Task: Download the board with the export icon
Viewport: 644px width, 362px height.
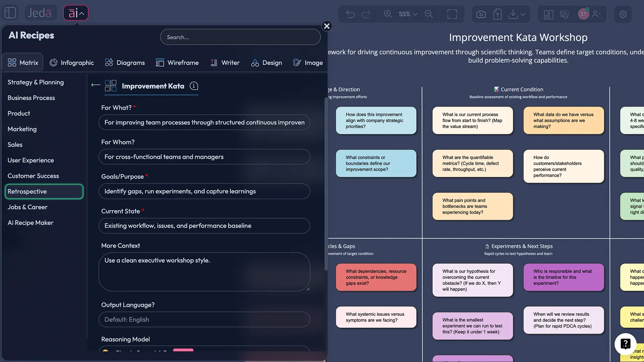Action: (513, 14)
